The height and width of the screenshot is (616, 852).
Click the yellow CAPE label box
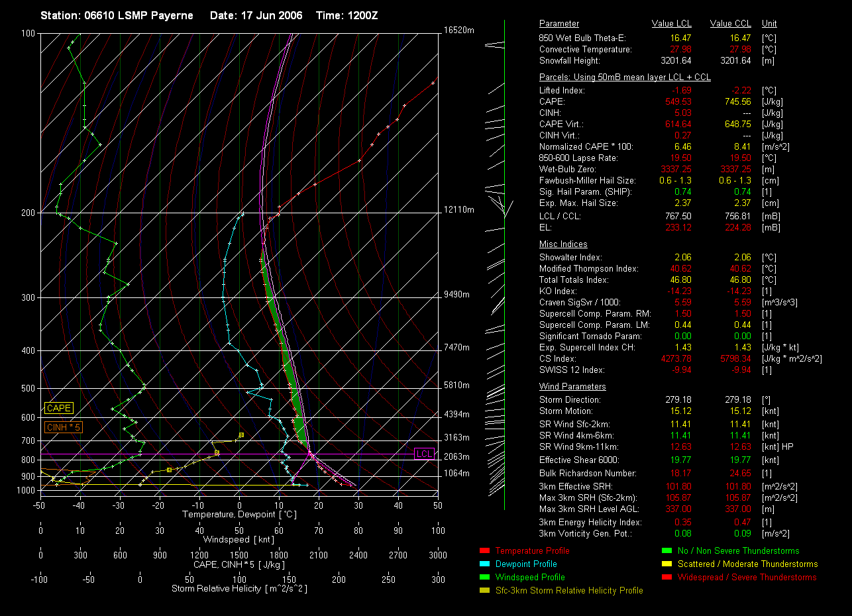click(x=59, y=409)
